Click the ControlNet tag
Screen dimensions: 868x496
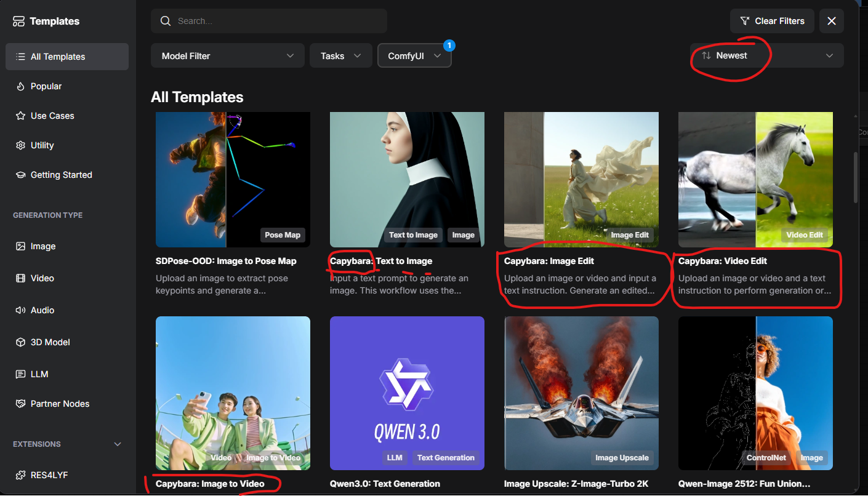pyautogui.click(x=765, y=458)
